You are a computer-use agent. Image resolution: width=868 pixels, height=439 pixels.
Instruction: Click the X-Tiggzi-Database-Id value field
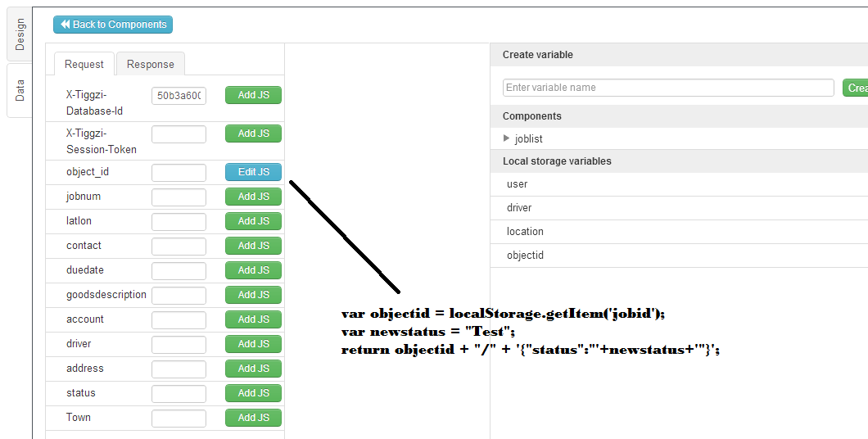[x=179, y=96]
